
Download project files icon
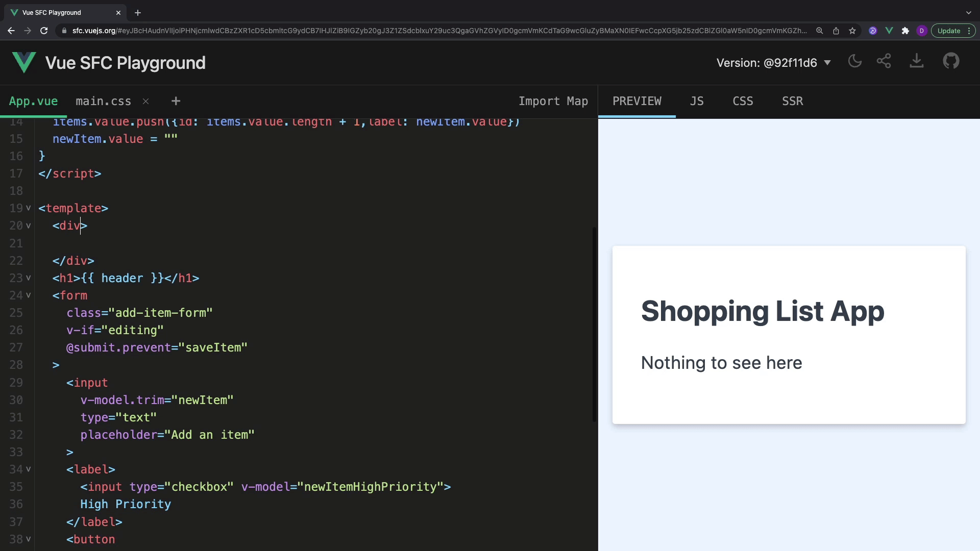point(917,61)
